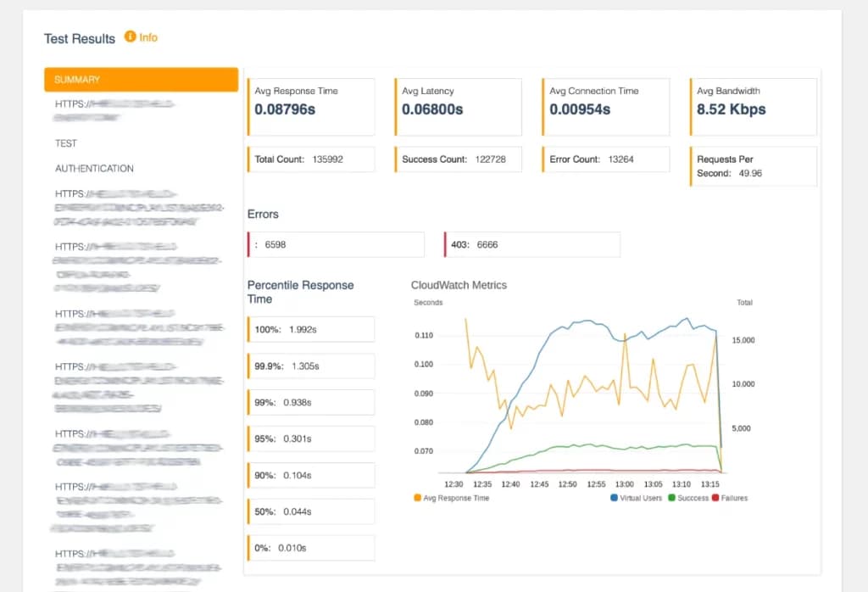Click the Total Count box
This screenshot has width=868, height=592.
(x=310, y=159)
